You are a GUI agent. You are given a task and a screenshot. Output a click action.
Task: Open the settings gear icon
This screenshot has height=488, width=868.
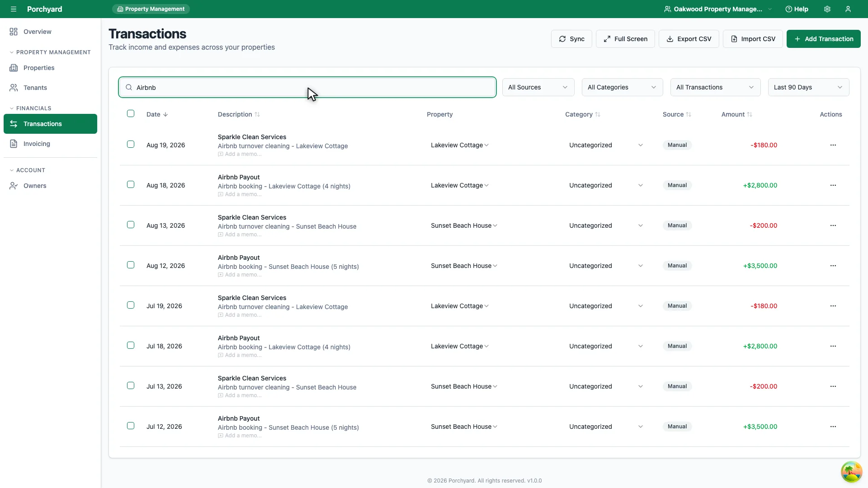(827, 9)
